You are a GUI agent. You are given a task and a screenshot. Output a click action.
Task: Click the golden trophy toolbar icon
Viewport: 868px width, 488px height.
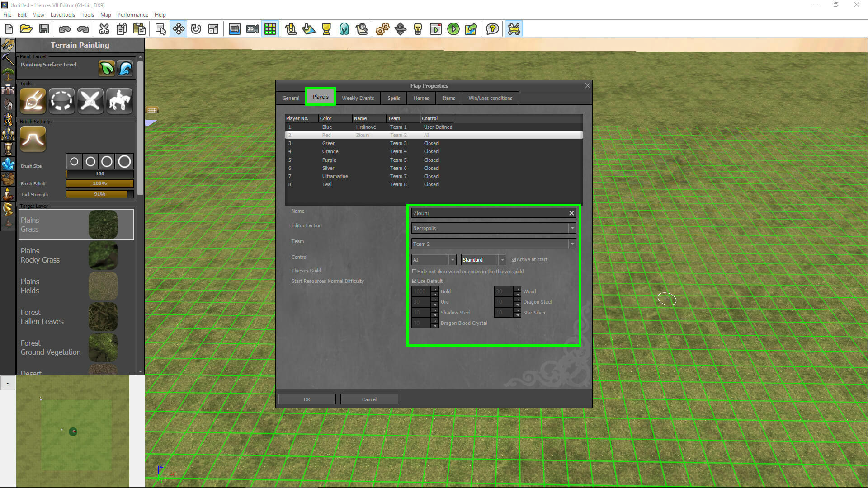(326, 29)
